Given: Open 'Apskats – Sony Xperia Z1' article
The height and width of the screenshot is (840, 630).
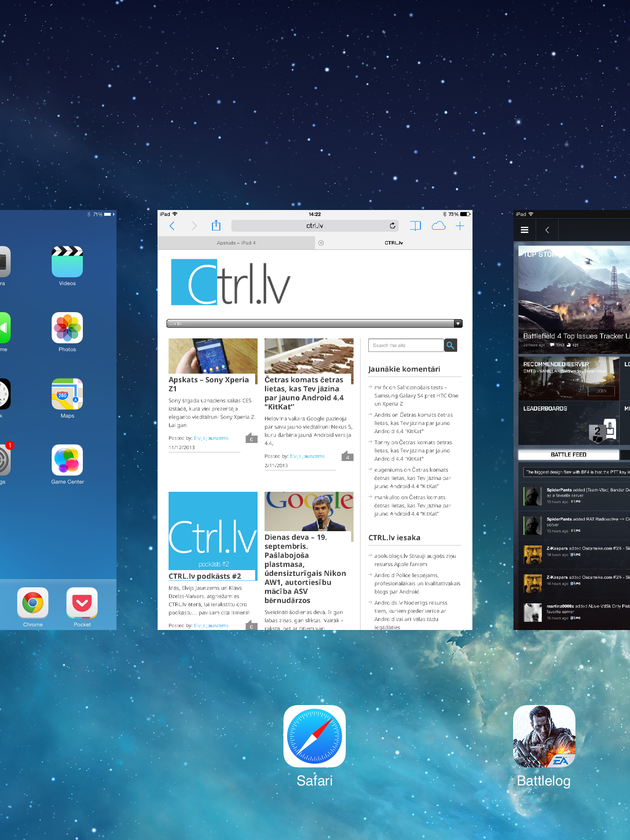Looking at the screenshot, I should (x=209, y=384).
